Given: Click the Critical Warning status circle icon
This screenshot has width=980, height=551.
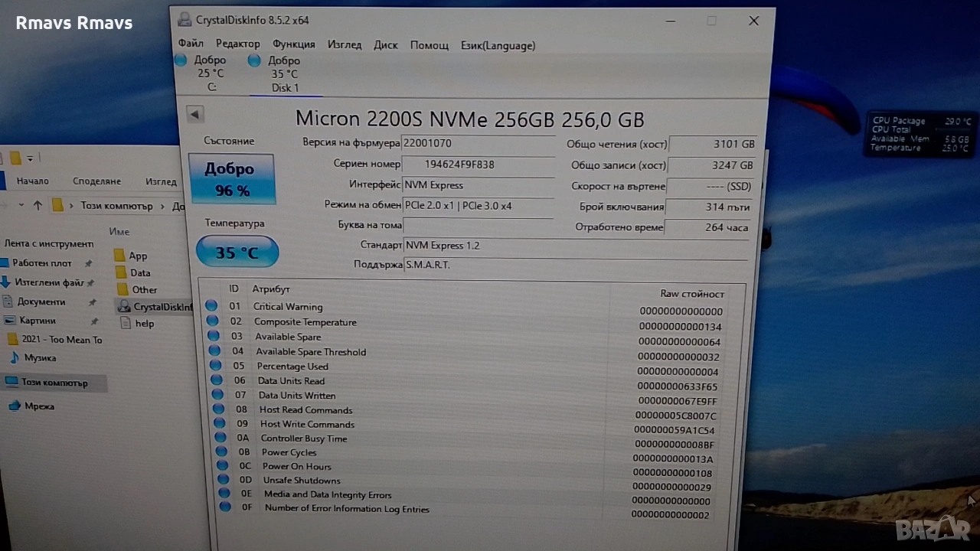Looking at the screenshot, I should coord(211,305).
